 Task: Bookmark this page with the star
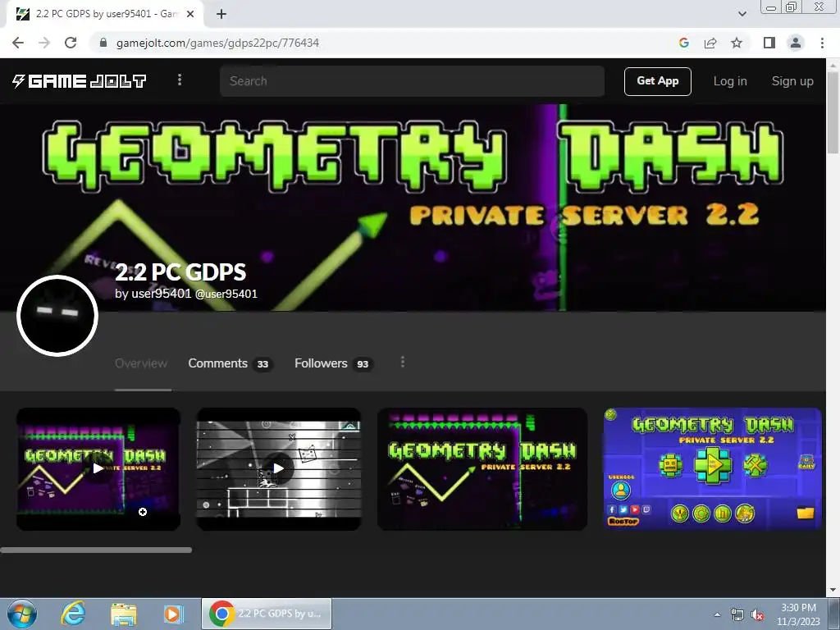click(x=737, y=43)
